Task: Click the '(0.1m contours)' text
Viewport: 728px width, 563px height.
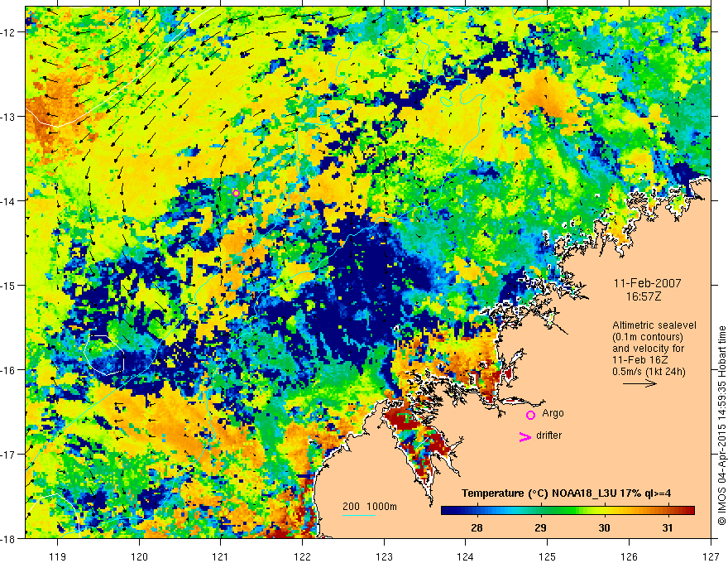Action: tap(648, 337)
